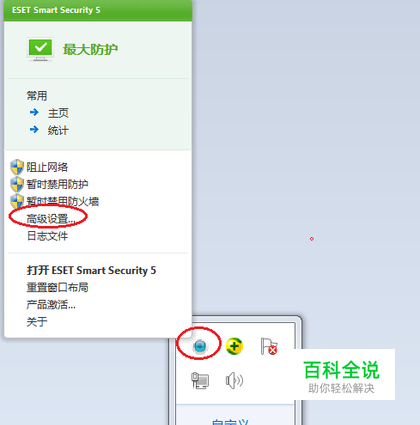Click the blue arrow beside 统计

[x=34, y=129]
